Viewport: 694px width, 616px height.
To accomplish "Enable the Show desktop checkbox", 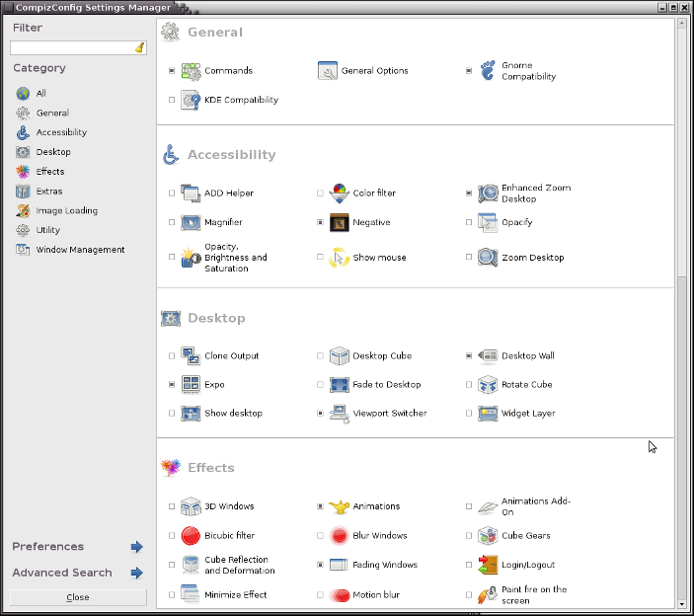I will [x=172, y=414].
